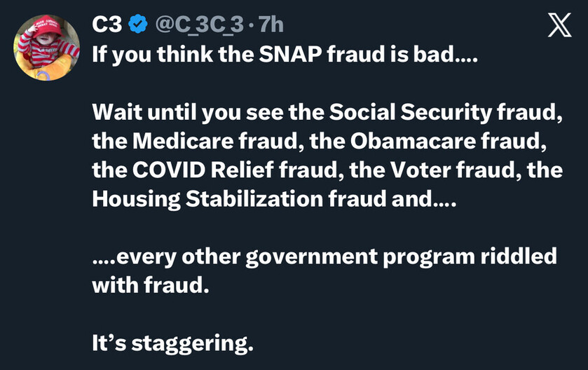Open the 7h timestamp link
588x370 pixels.
pyautogui.click(x=271, y=25)
